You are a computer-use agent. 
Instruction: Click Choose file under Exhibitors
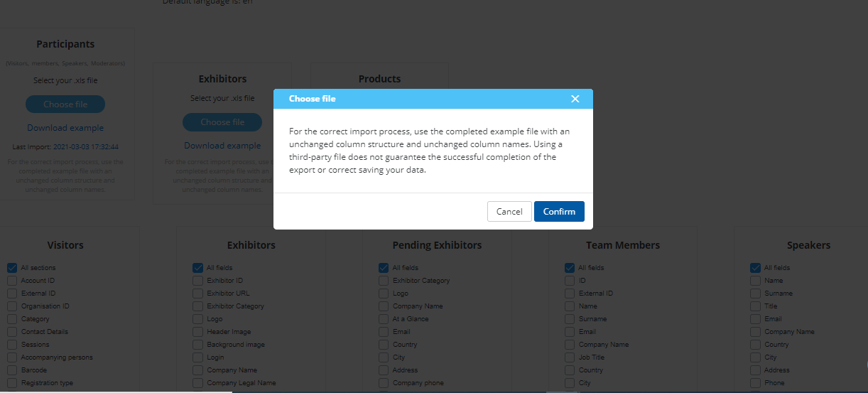tap(222, 122)
